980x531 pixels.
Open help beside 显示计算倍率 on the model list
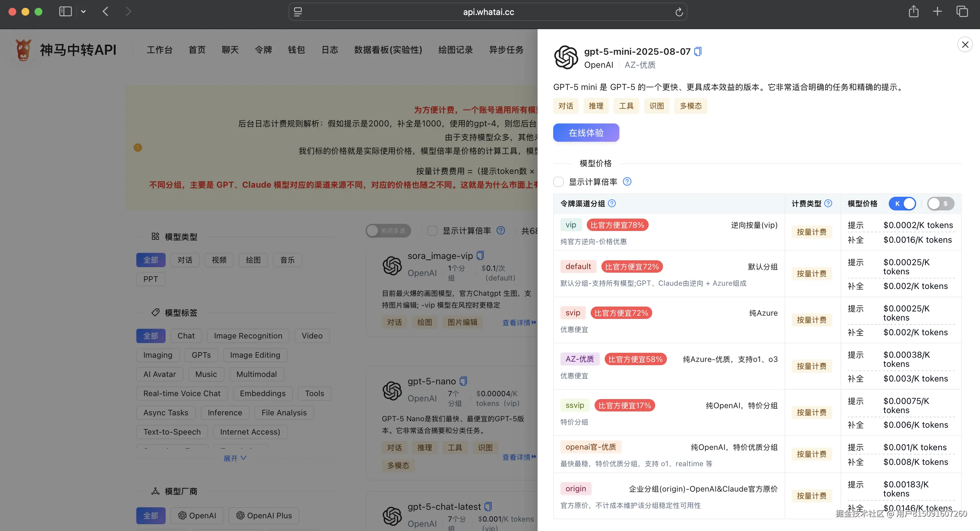(x=501, y=231)
